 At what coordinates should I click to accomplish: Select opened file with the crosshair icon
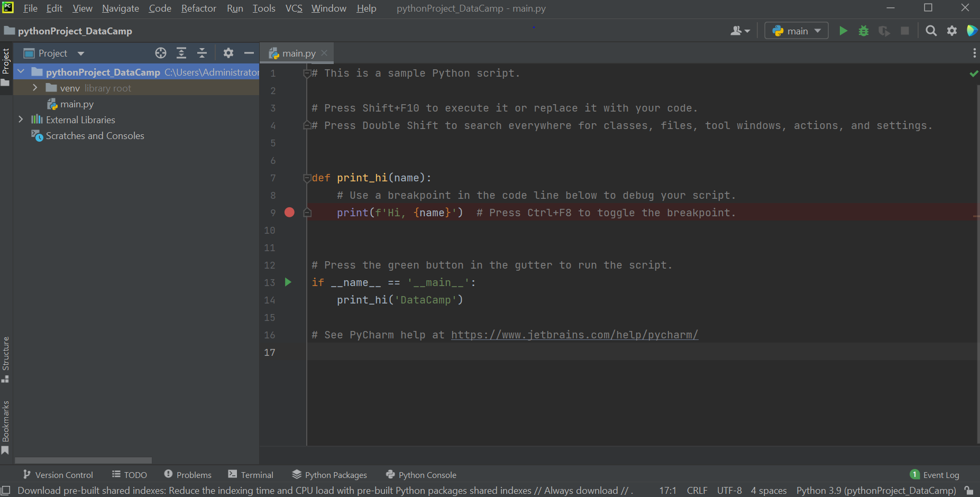(x=160, y=53)
